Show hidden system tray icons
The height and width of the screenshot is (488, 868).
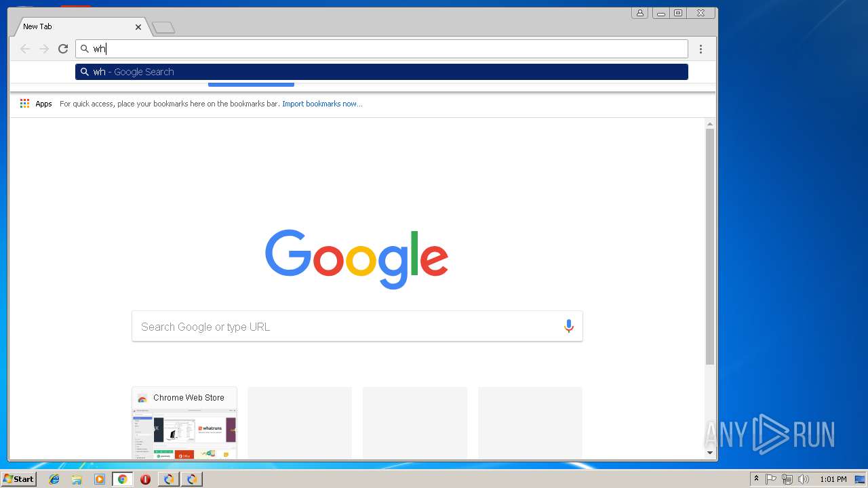pyautogui.click(x=756, y=479)
